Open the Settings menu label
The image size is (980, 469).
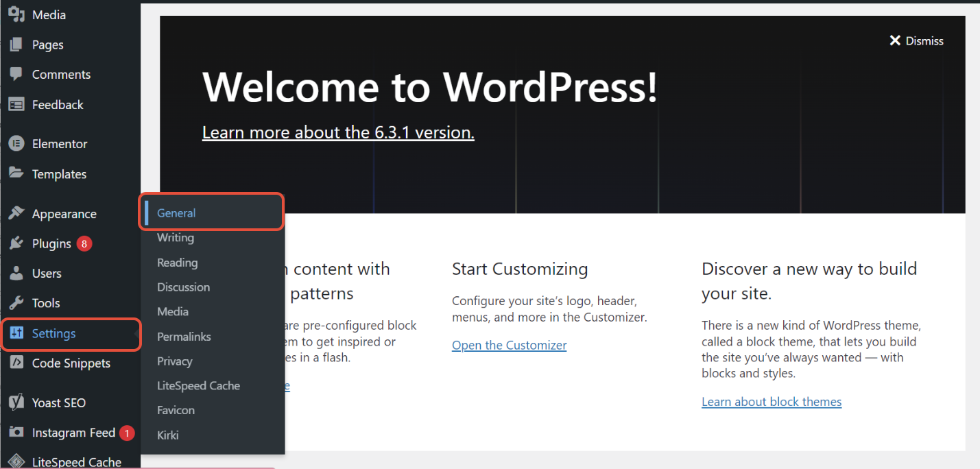tap(53, 333)
